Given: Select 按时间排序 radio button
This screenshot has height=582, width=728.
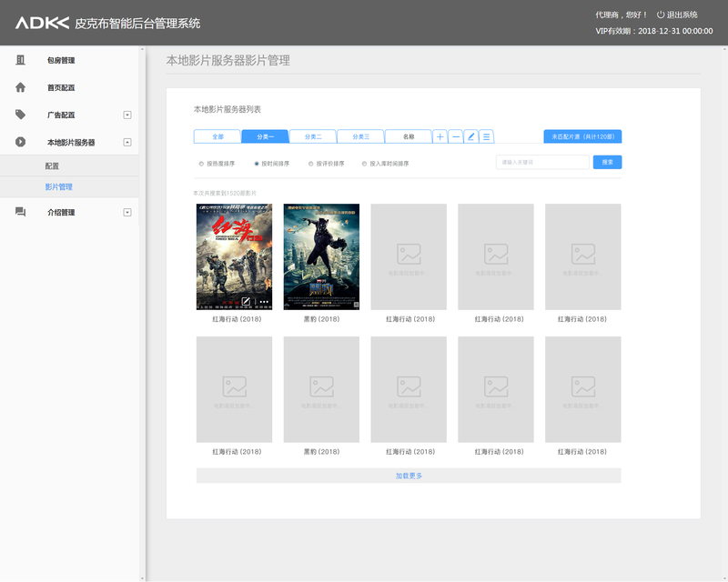Looking at the screenshot, I should click(257, 164).
